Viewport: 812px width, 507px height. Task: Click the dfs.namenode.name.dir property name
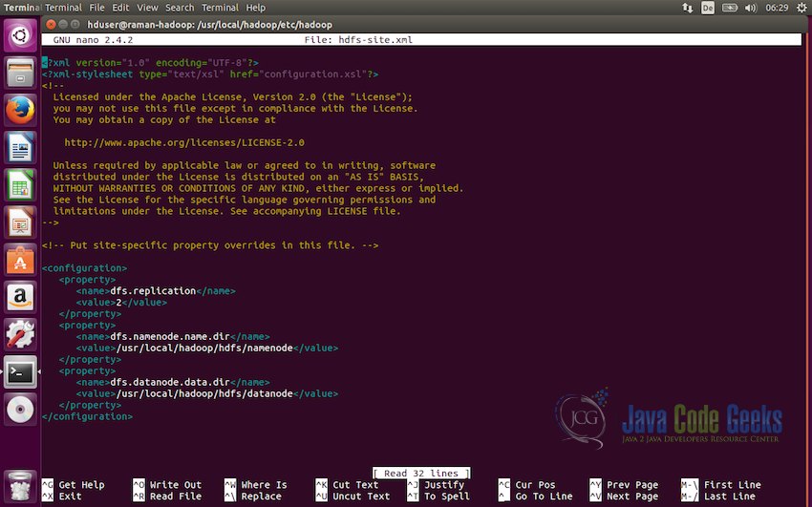click(170, 336)
